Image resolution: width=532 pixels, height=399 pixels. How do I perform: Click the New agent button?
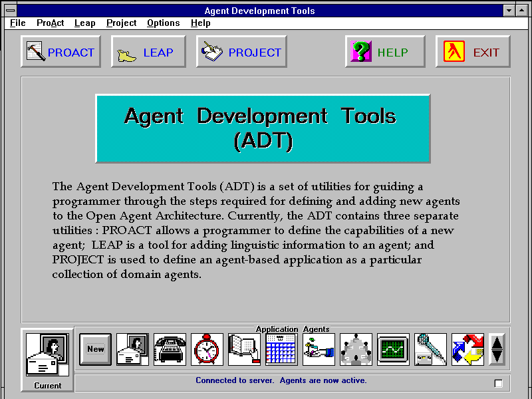point(95,349)
